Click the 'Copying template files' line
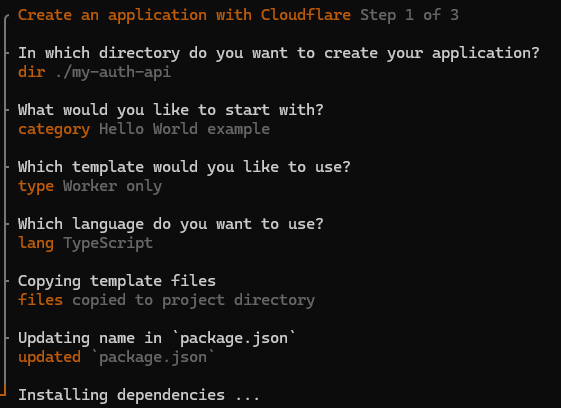 117,281
